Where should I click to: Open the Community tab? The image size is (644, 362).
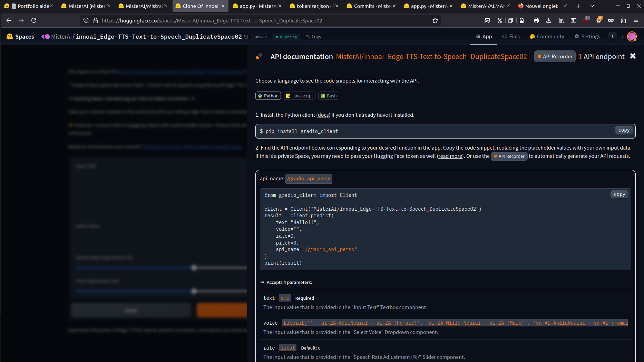(x=547, y=36)
